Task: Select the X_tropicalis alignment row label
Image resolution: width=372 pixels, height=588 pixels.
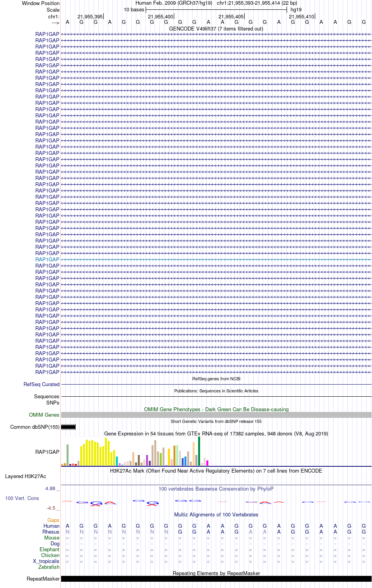Action: click(x=46, y=561)
